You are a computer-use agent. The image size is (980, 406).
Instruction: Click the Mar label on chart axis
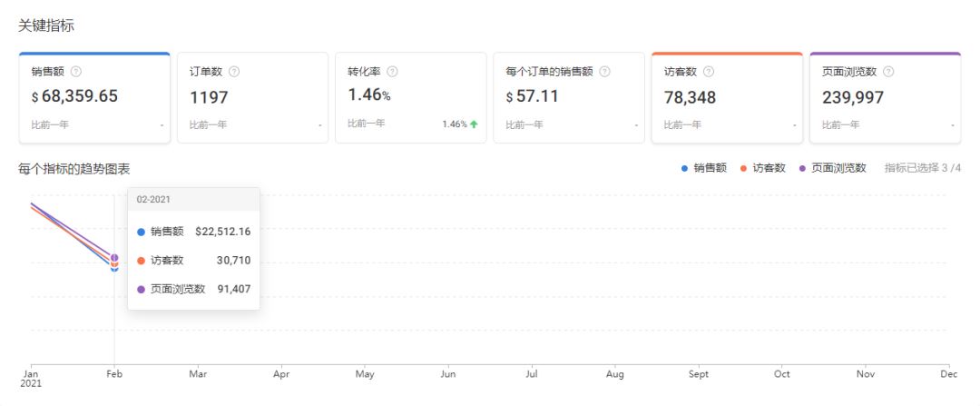198,373
